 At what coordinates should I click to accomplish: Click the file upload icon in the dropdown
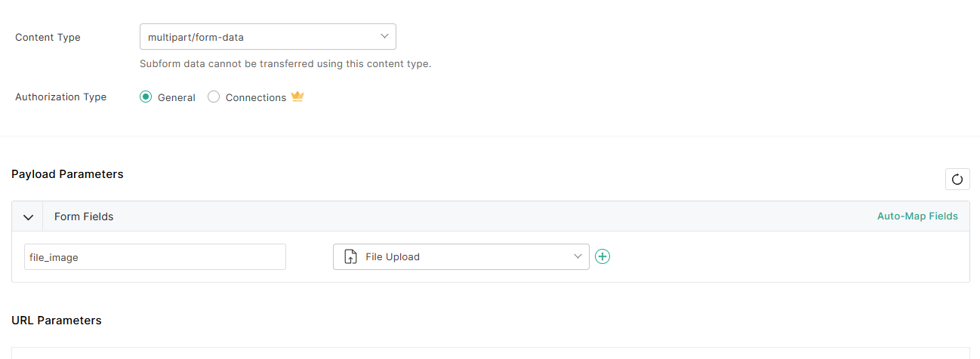350,257
